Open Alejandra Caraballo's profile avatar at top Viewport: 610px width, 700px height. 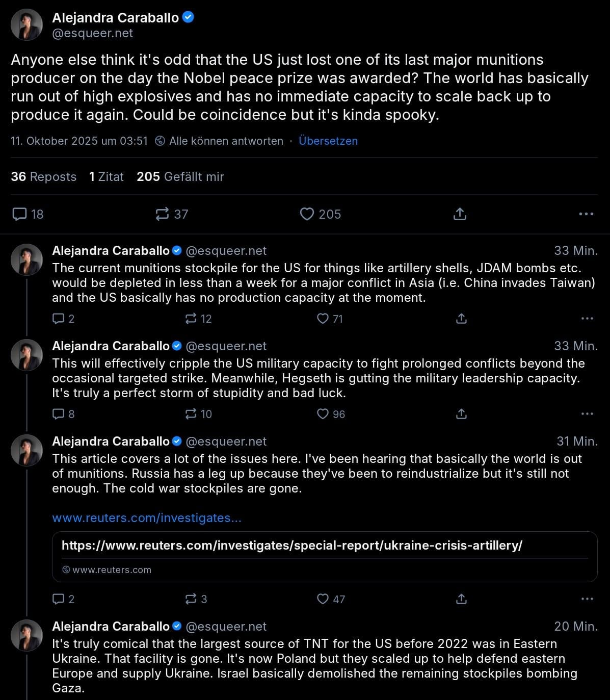26,24
